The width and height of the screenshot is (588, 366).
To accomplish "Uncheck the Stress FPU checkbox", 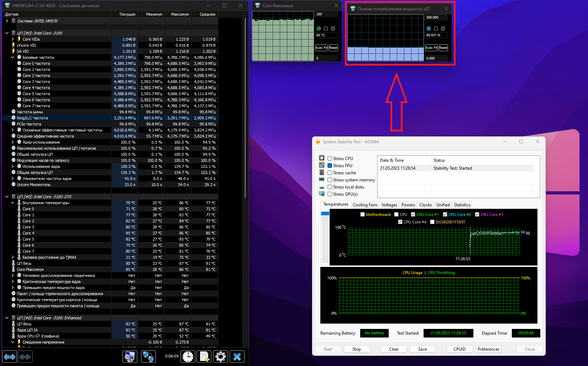I will (x=330, y=165).
